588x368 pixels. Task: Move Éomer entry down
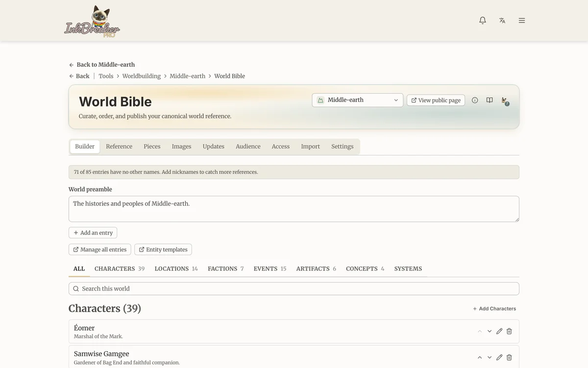click(490, 331)
